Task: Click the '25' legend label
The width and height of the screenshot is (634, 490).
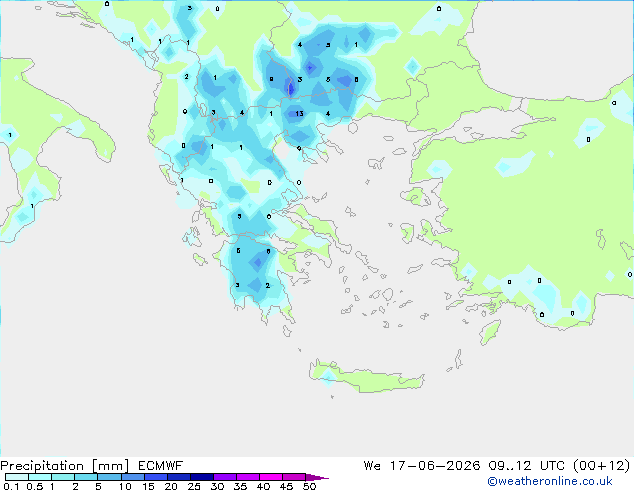Action: coord(194,486)
